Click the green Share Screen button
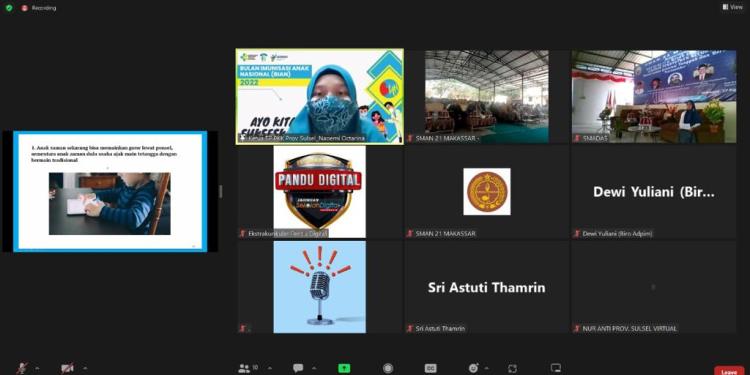Image resolution: width=750 pixels, height=375 pixels. tap(344, 368)
